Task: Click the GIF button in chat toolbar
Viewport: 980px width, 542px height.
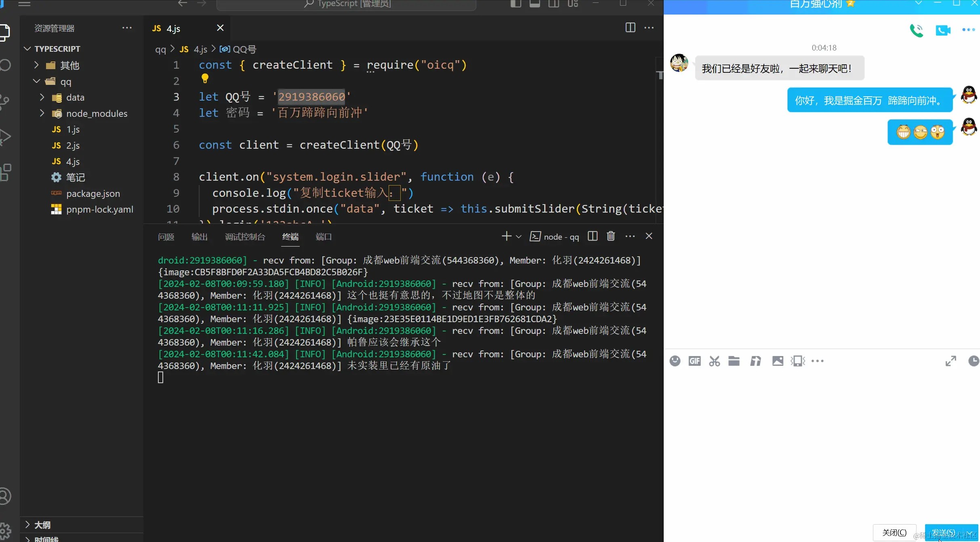Action: pos(694,361)
